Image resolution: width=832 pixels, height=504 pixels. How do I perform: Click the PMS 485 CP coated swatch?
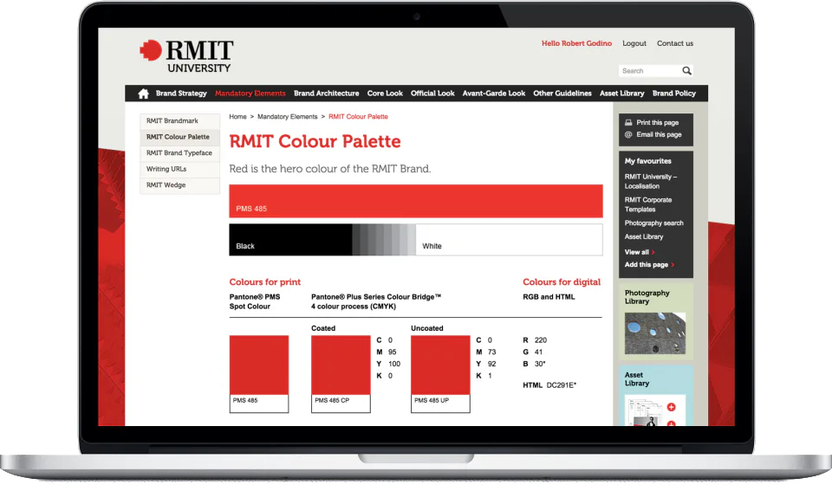341,373
